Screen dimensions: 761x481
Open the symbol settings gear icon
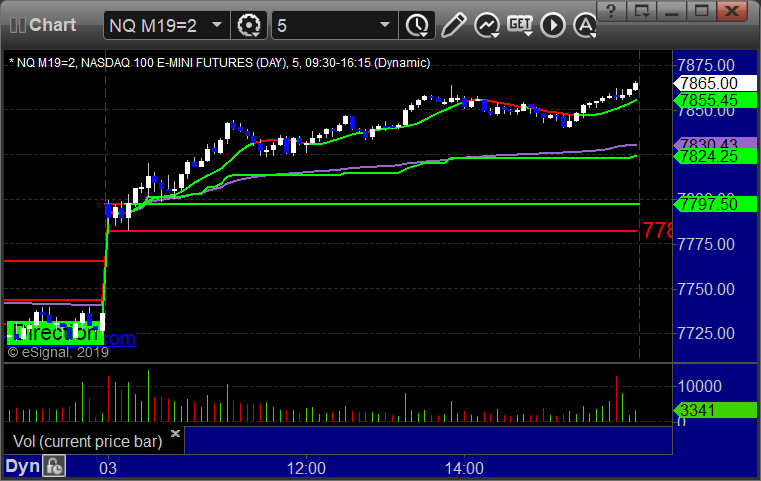248,25
